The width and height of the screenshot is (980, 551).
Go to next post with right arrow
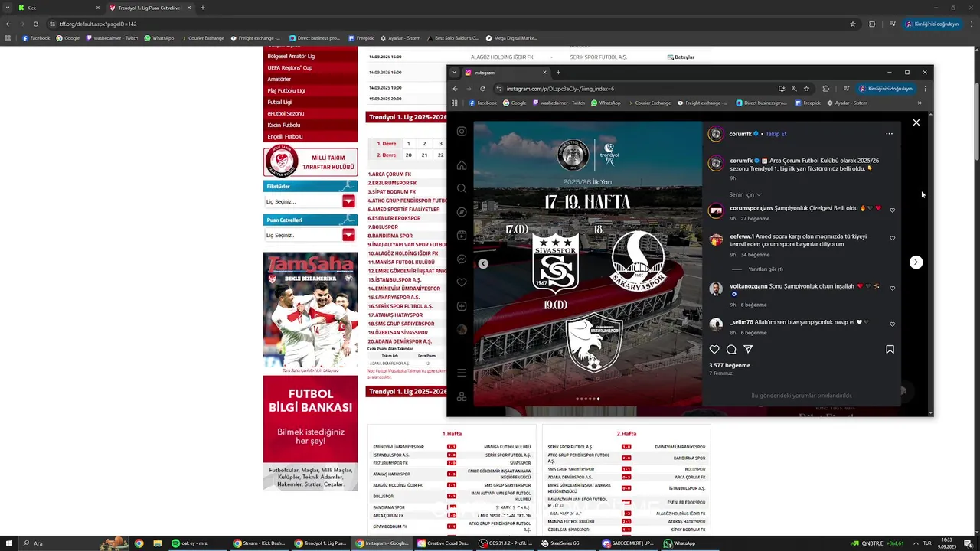916,262
